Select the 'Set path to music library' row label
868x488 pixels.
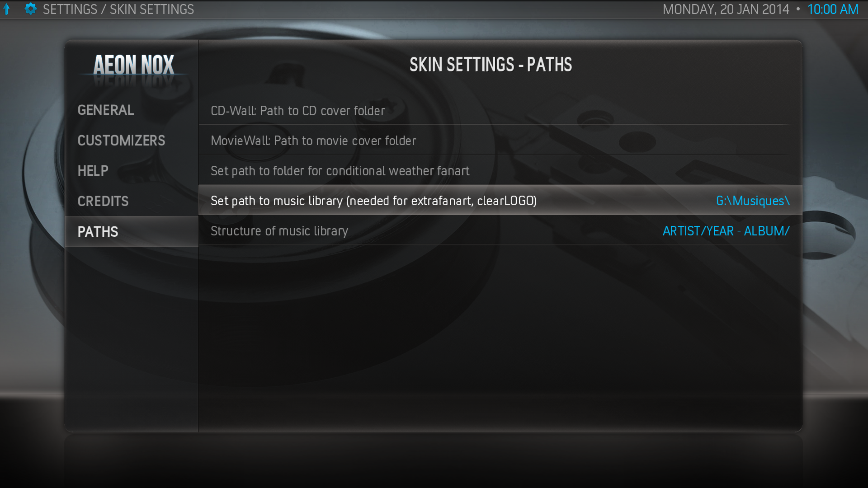tap(373, 201)
